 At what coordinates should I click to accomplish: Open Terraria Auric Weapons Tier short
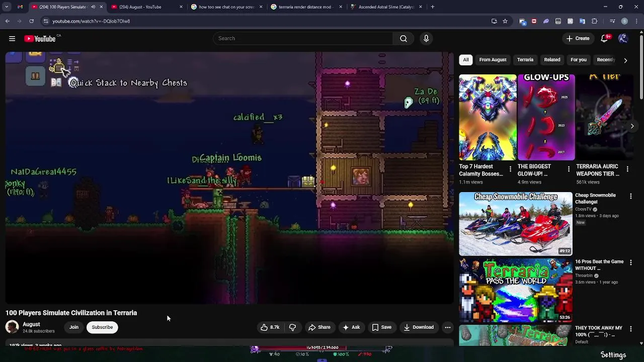pos(604,118)
